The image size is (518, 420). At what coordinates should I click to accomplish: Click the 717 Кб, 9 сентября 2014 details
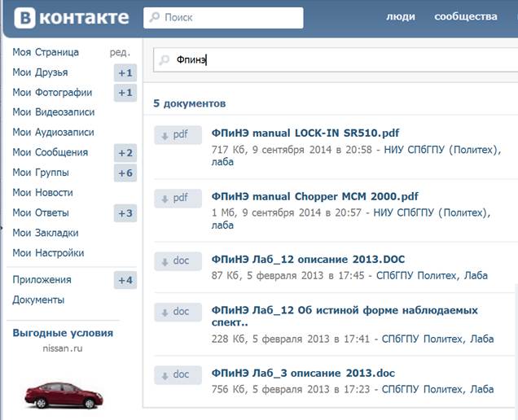[x=292, y=150]
